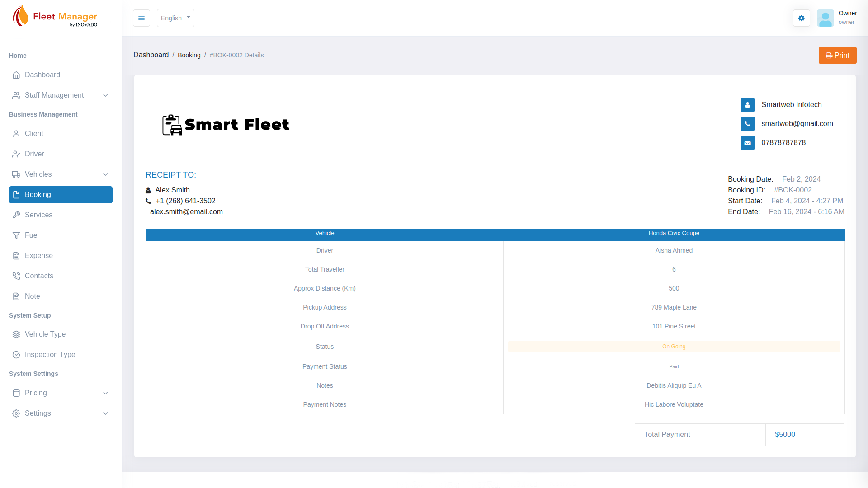
Task: Click the Fleet Manager logo
Action: (x=55, y=17)
